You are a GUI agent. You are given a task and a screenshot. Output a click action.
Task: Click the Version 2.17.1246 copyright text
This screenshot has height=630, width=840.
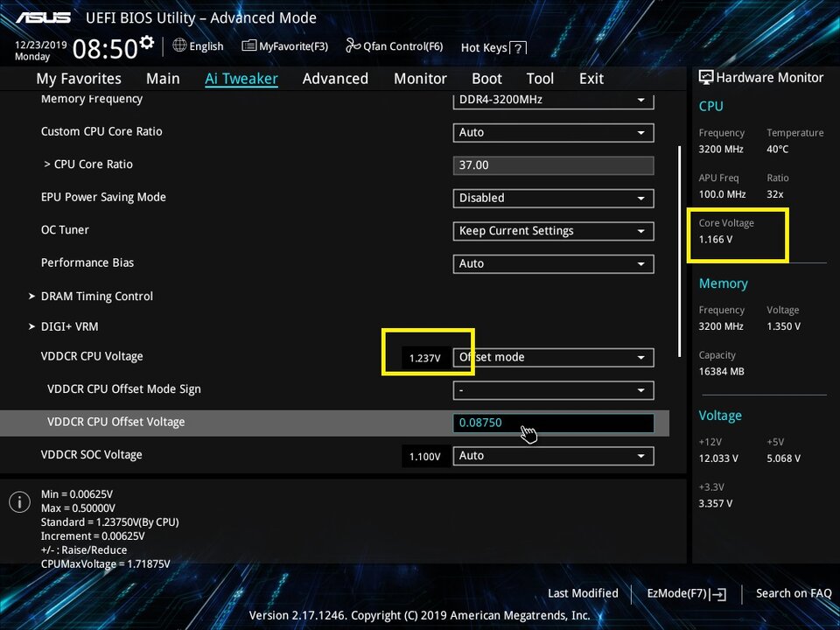pos(419,615)
